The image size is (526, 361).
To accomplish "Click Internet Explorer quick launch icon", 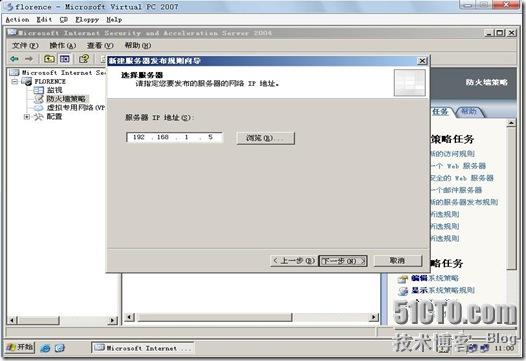I will [45, 348].
